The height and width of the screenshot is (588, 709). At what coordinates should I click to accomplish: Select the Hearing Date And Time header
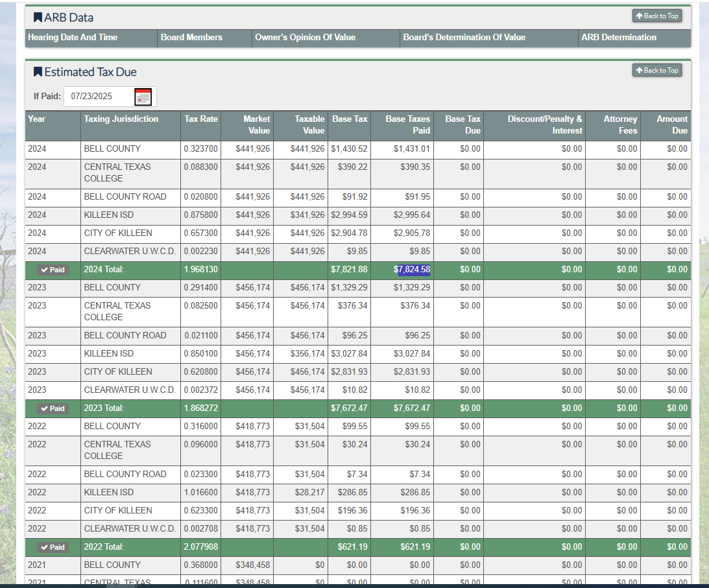(73, 38)
